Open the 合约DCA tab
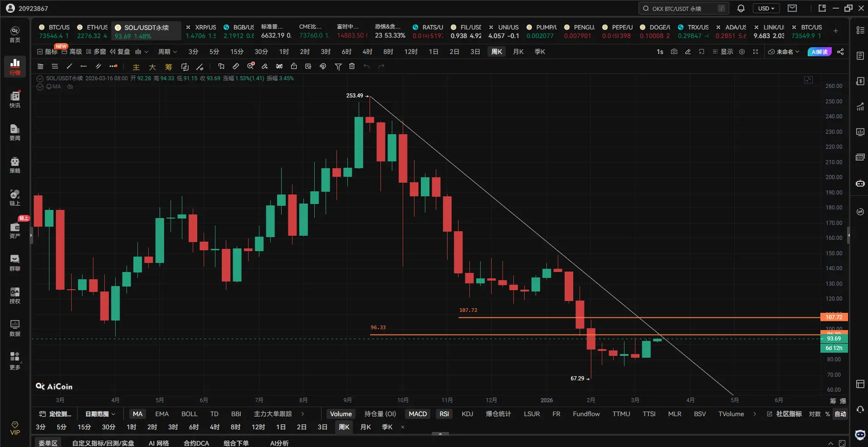Screen dimensions: 868x447 tap(196, 443)
